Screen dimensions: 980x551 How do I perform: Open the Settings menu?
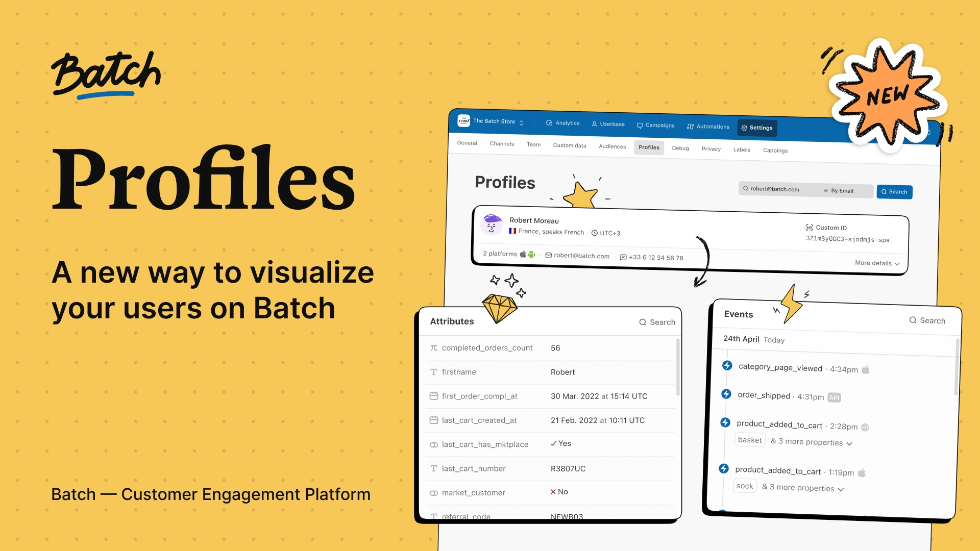(x=757, y=128)
